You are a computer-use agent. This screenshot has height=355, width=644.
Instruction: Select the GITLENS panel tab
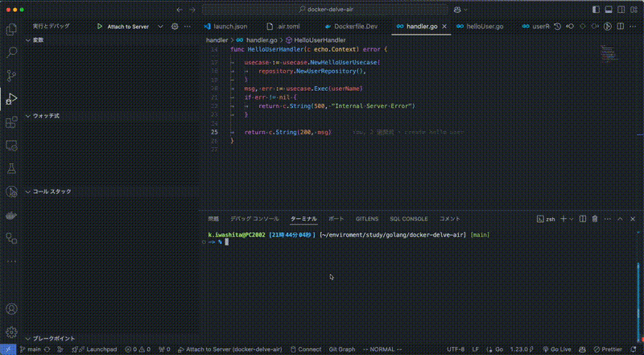coord(366,218)
